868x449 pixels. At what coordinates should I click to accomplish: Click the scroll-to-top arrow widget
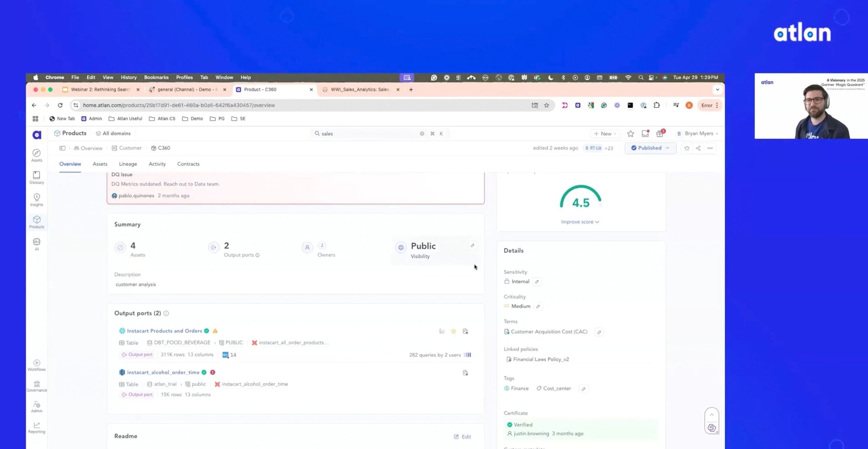point(712,415)
